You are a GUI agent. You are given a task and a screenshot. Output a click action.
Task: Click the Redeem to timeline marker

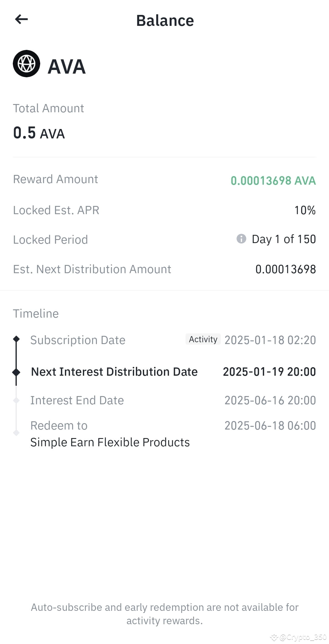(16, 433)
